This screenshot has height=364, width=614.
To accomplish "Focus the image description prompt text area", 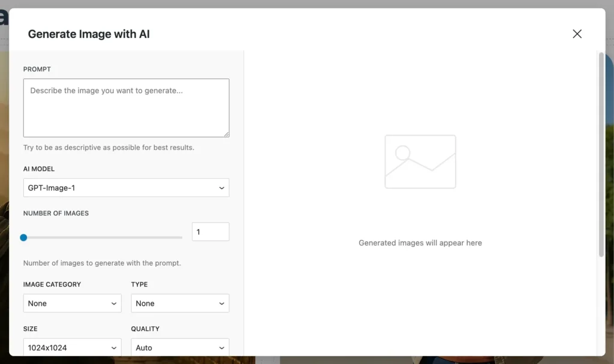I will pyautogui.click(x=126, y=108).
